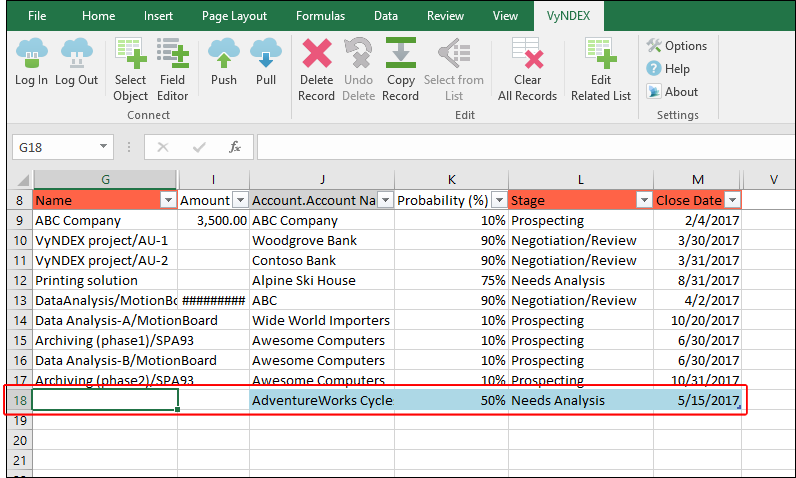
Task: Select column G header
Action: (x=105, y=180)
